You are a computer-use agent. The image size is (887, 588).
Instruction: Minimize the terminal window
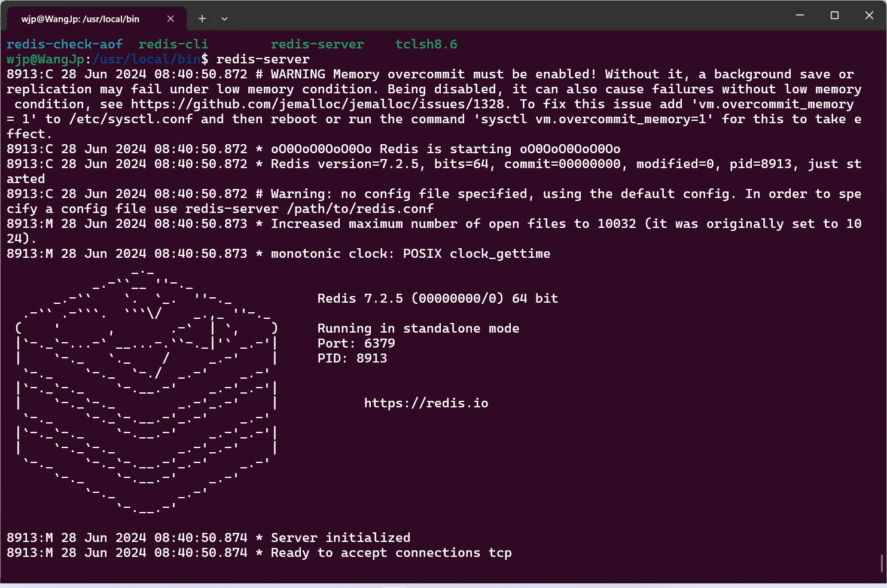[x=800, y=15]
